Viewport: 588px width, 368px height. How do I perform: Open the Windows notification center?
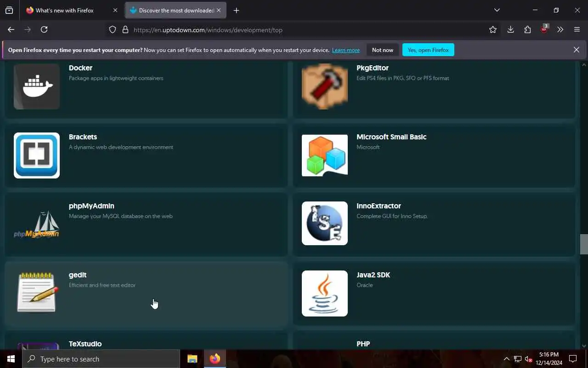click(x=573, y=359)
